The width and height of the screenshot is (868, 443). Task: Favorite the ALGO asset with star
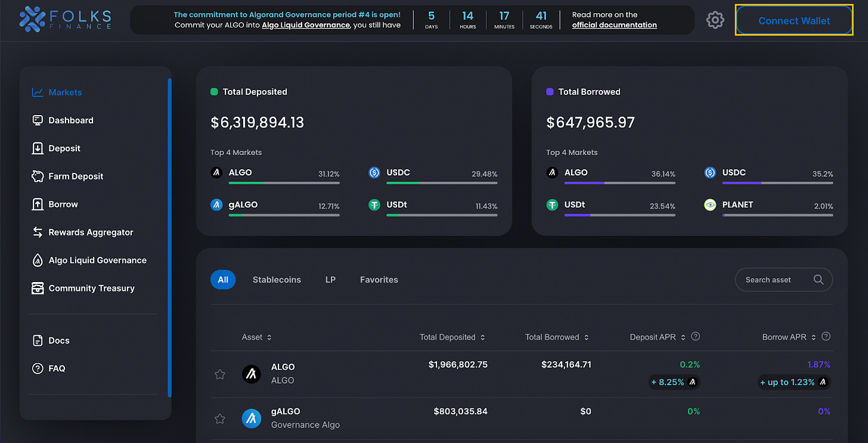click(220, 374)
